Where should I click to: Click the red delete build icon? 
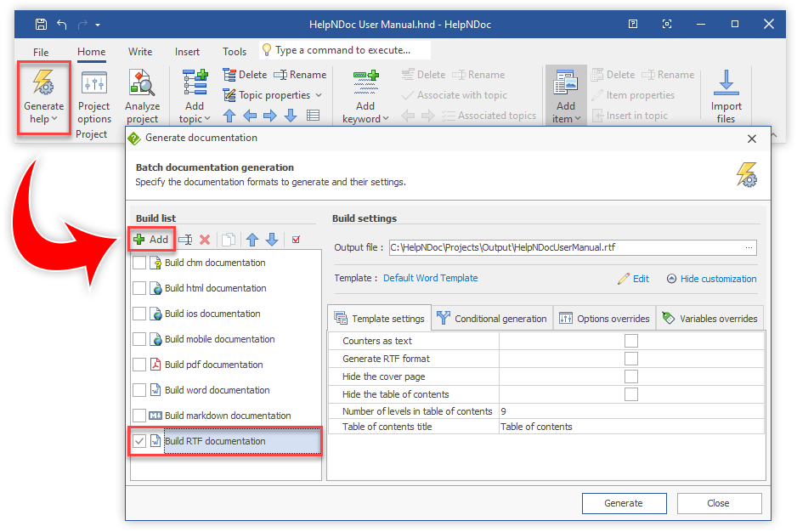[x=205, y=240]
